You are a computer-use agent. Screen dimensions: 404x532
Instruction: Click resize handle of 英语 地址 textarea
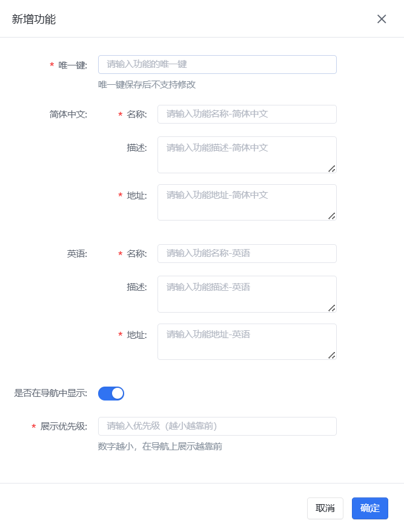(x=332, y=355)
